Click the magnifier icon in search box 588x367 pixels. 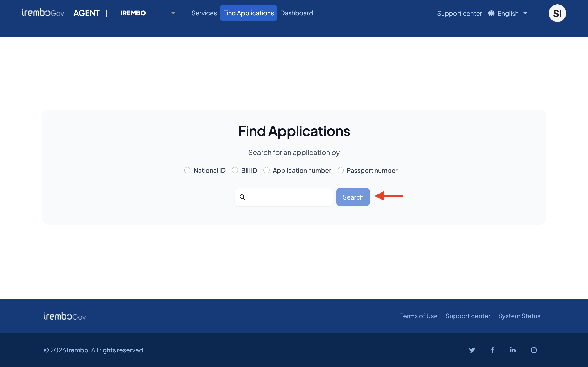tap(242, 197)
